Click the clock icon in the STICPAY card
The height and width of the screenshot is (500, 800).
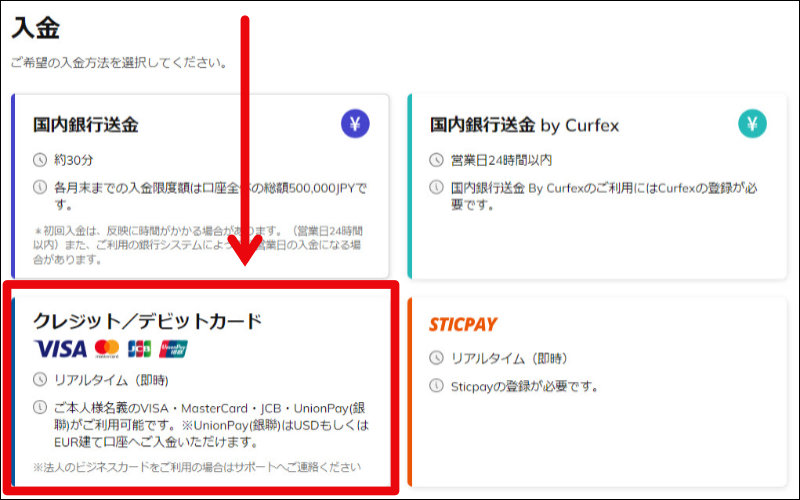[x=436, y=358]
